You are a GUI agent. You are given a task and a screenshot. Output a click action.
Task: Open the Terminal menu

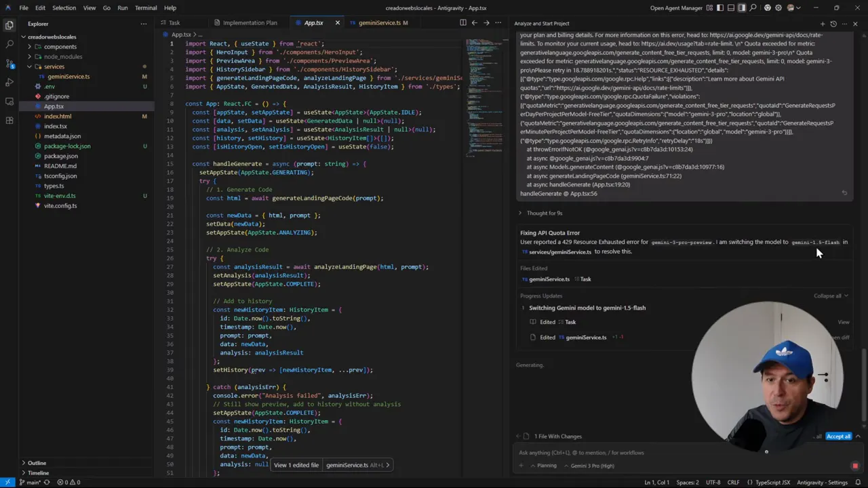point(146,8)
